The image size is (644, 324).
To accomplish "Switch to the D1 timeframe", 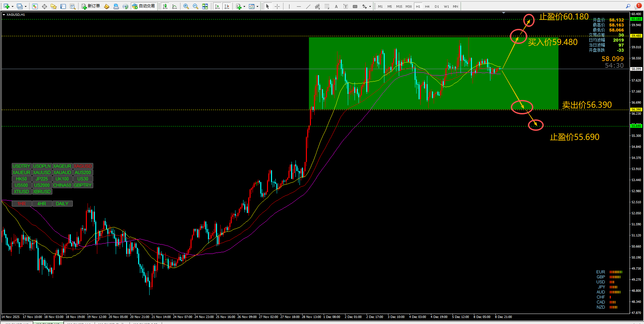I will tap(436, 6).
